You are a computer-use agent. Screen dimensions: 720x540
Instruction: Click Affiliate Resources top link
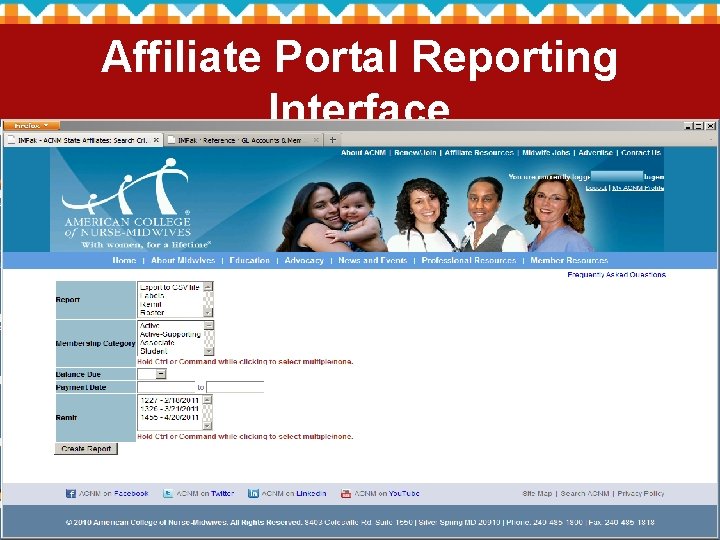[x=479, y=152]
